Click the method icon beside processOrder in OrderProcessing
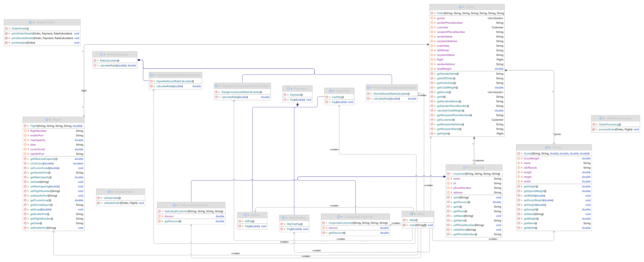Image resolution: width=644 pixels, height=262 pixels. coord(594,129)
